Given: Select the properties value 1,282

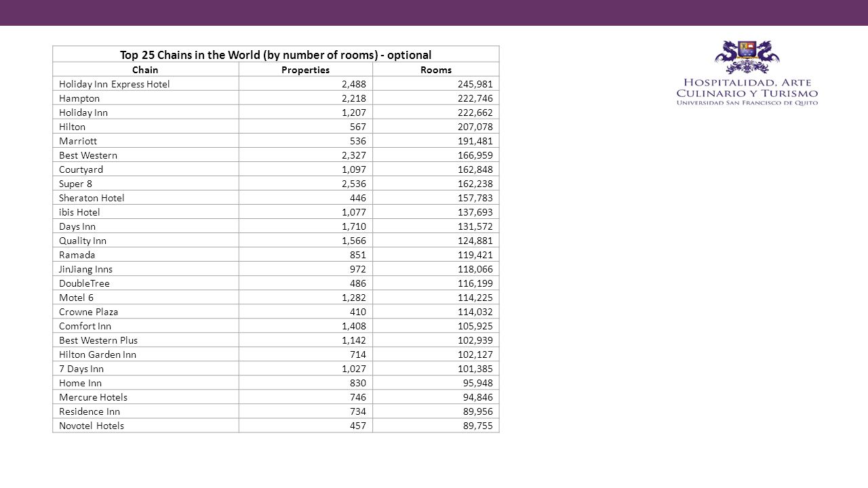Looking at the screenshot, I should click(353, 298).
